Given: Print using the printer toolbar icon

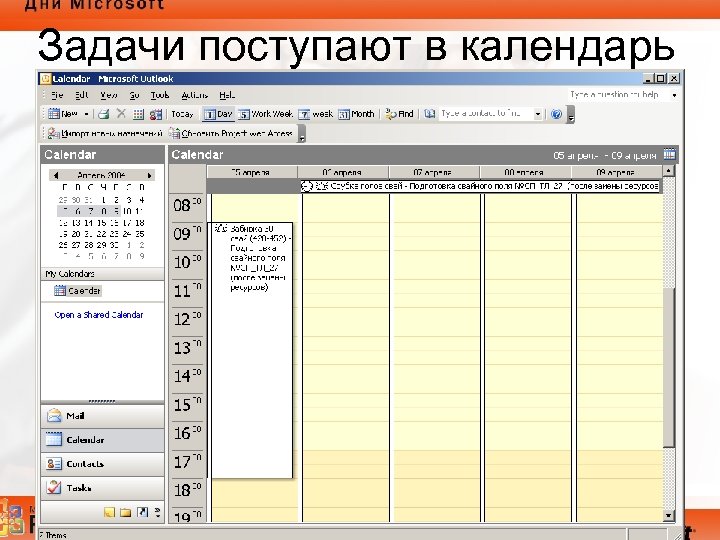Looking at the screenshot, I should (104, 114).
